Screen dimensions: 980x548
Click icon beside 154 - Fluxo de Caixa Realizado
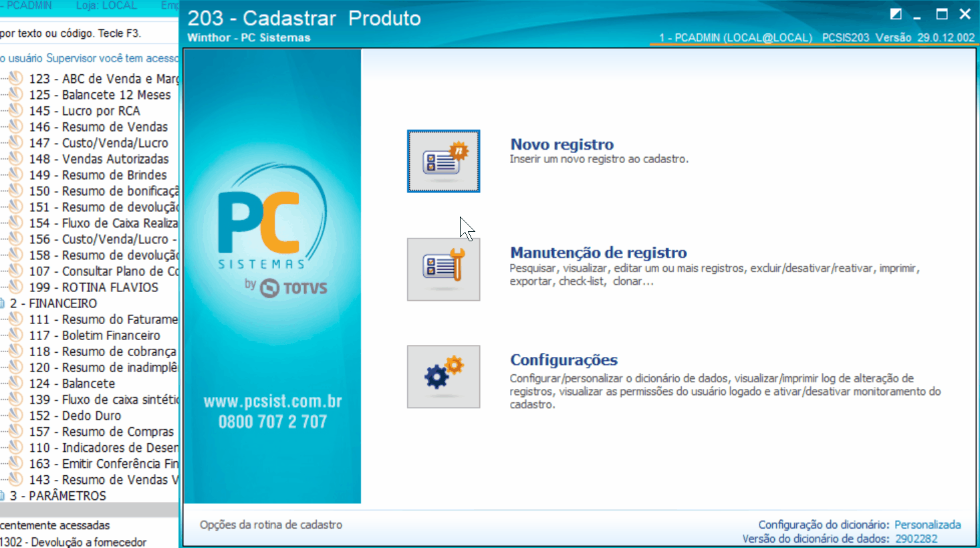16,223
